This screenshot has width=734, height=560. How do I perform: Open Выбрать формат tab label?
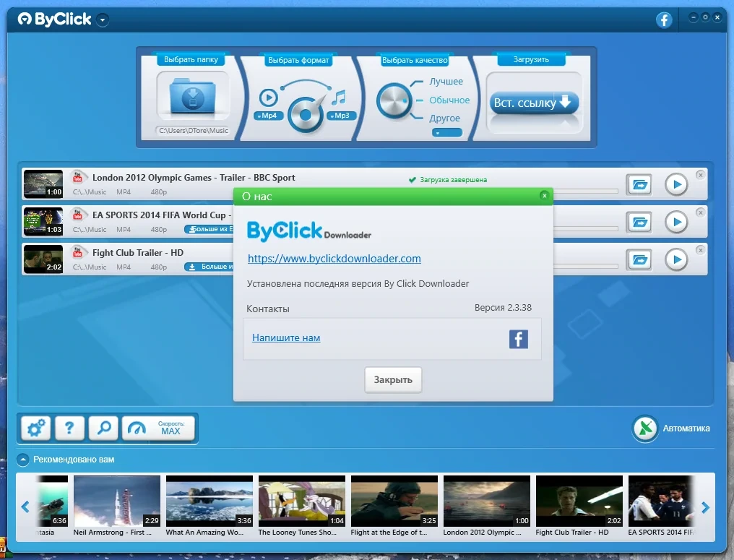coord(298,60)
